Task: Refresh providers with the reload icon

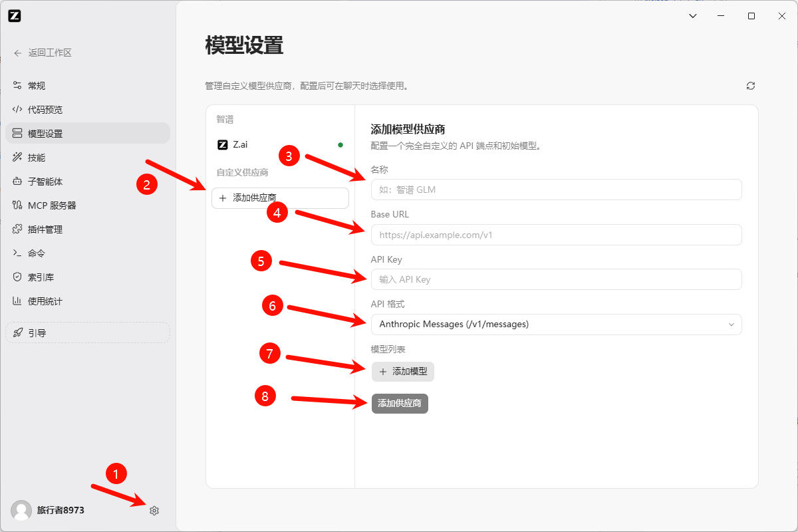Action: [751, 86]
